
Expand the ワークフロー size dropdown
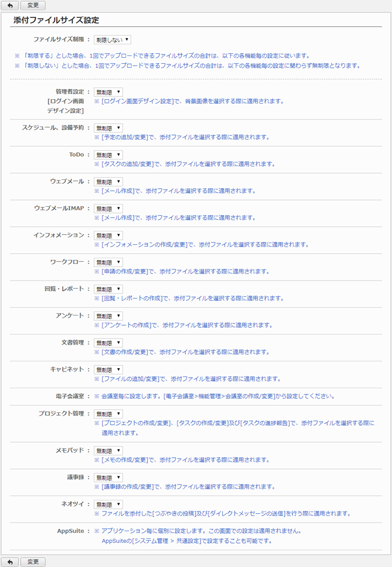click(x=108, y=263)
